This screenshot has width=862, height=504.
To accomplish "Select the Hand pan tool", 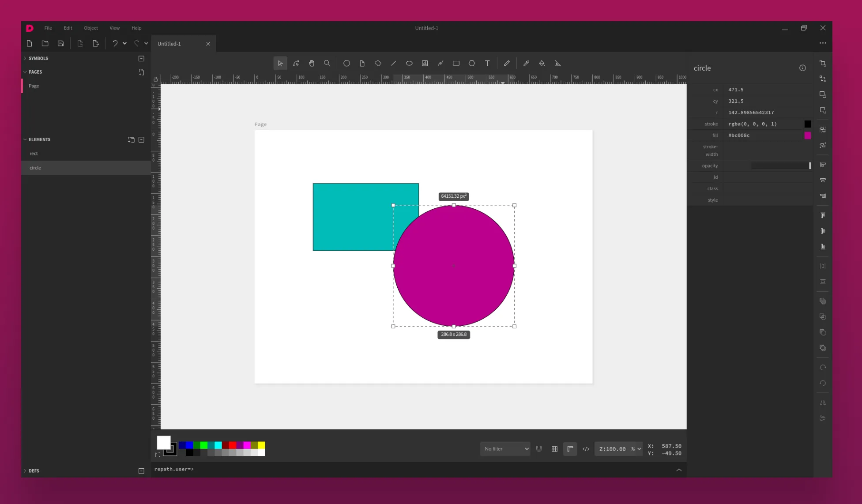I will click(x=312, y=63).
